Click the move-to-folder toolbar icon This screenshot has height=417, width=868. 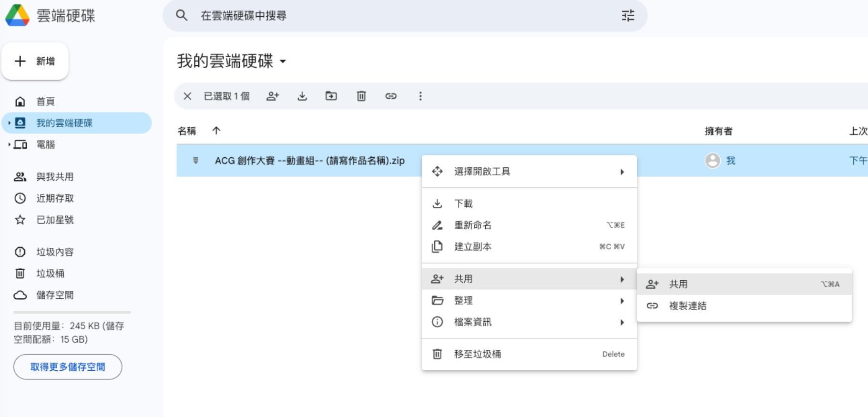coord(331,96)
